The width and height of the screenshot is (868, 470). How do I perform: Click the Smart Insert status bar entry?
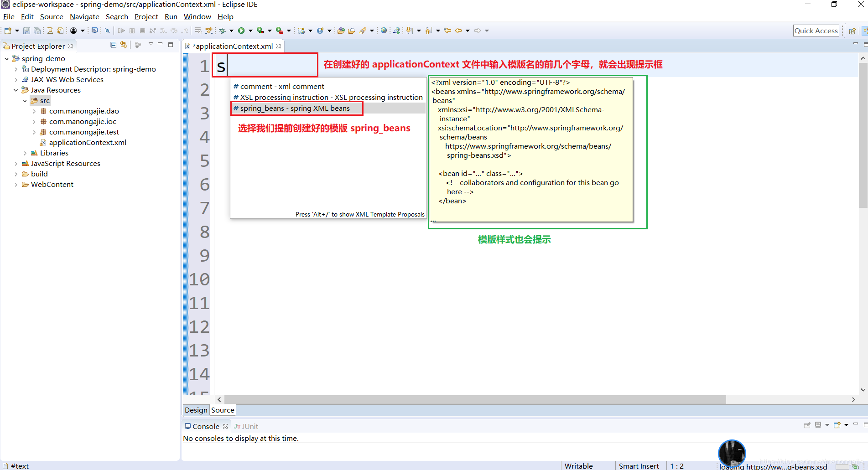639,466
